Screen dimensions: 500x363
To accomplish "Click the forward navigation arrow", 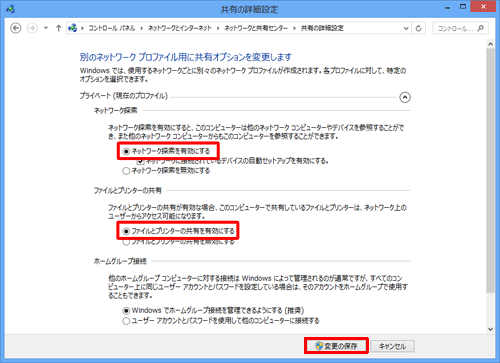I will (x=32, y=28).
